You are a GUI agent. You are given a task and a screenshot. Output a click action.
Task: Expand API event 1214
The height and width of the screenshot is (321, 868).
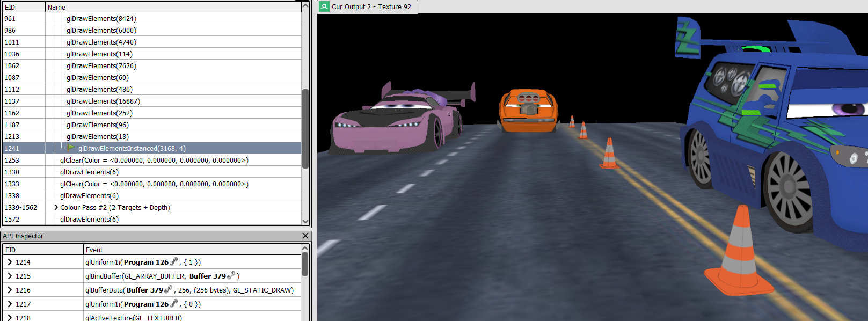[10, 262]
